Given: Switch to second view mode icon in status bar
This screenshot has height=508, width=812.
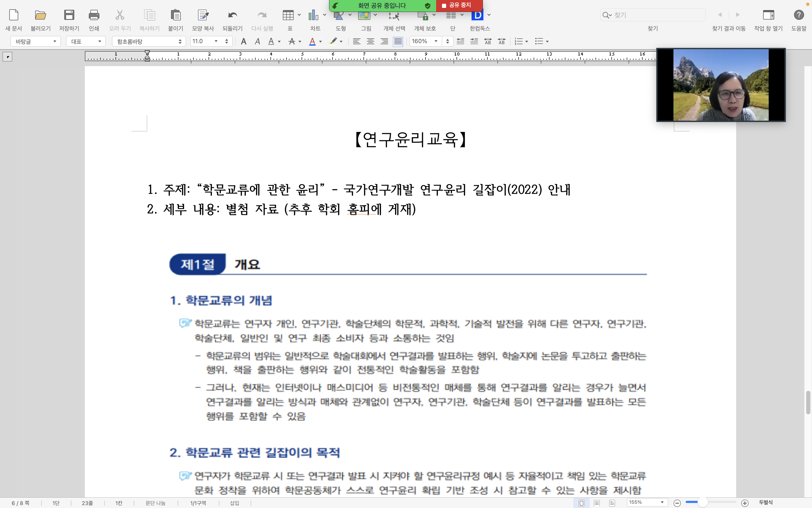Looking at the screenshot, I should point(597,503).
